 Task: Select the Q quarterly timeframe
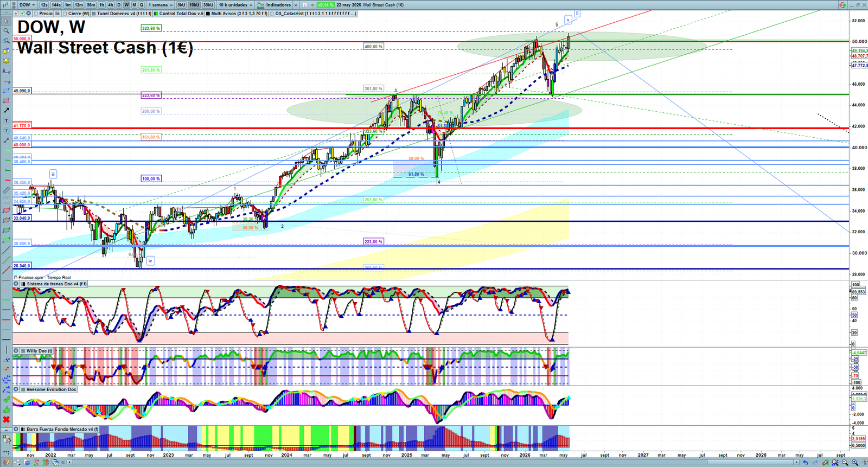142,5
